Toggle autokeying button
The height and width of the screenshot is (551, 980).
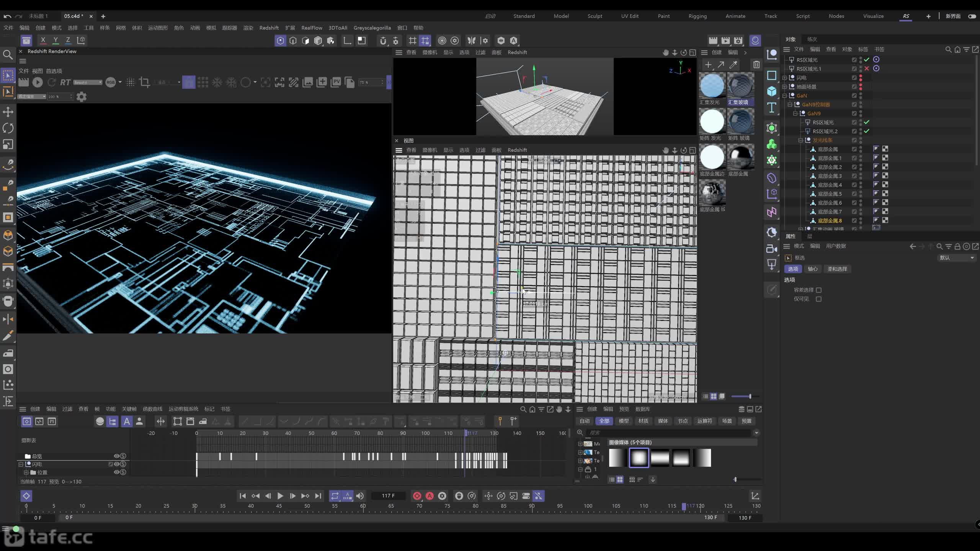tap(430, 496)
